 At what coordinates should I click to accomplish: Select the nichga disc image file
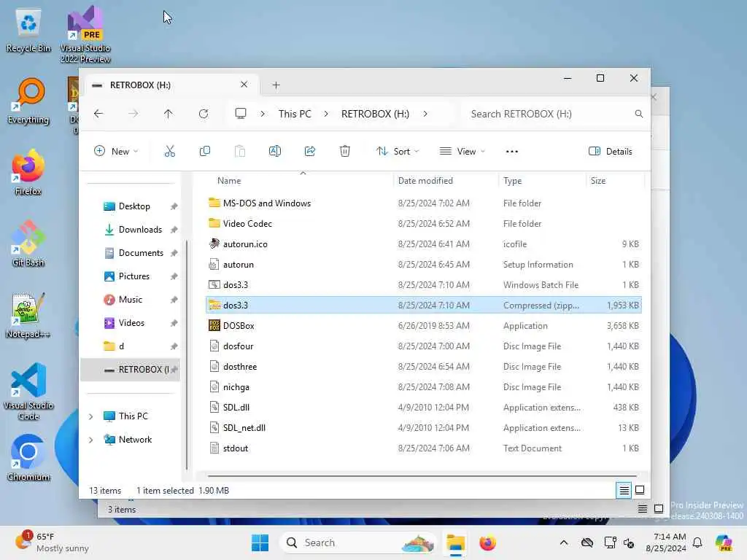tap(424, 387)
